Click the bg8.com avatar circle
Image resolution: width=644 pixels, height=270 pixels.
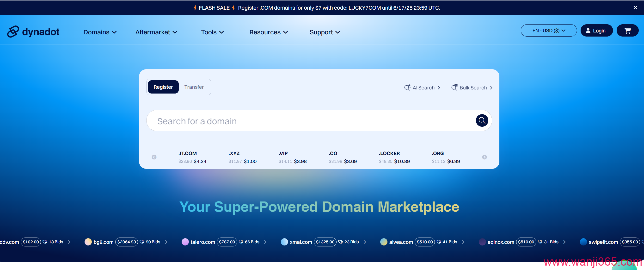[x=88, y=242]
